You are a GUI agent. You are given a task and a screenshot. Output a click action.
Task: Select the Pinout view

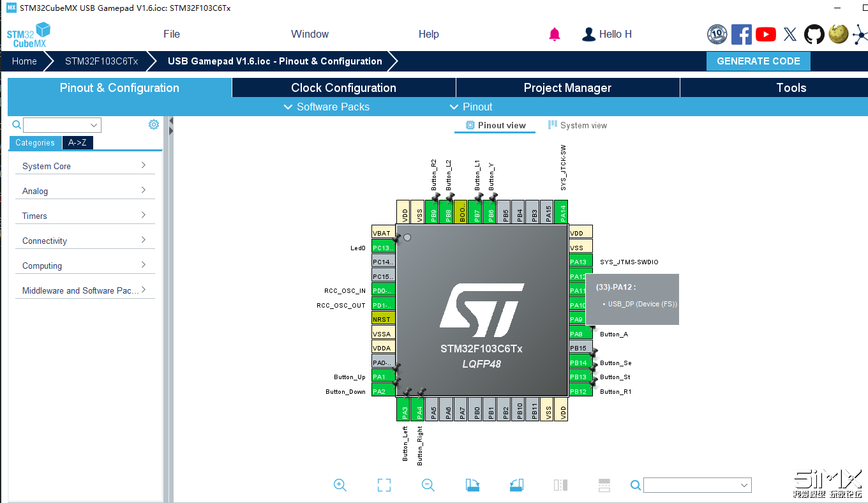(x=496, y=125)
